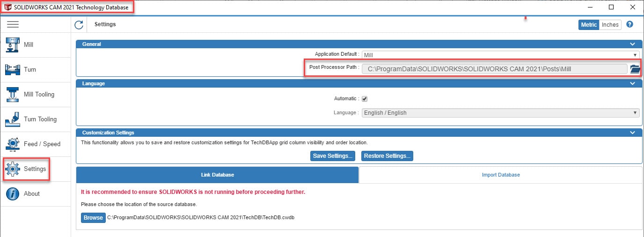This screenshot has width=644, height=237.
Task: Open the Turn Tooling icon
Action: pyautogui.click(x=12, y=119)
